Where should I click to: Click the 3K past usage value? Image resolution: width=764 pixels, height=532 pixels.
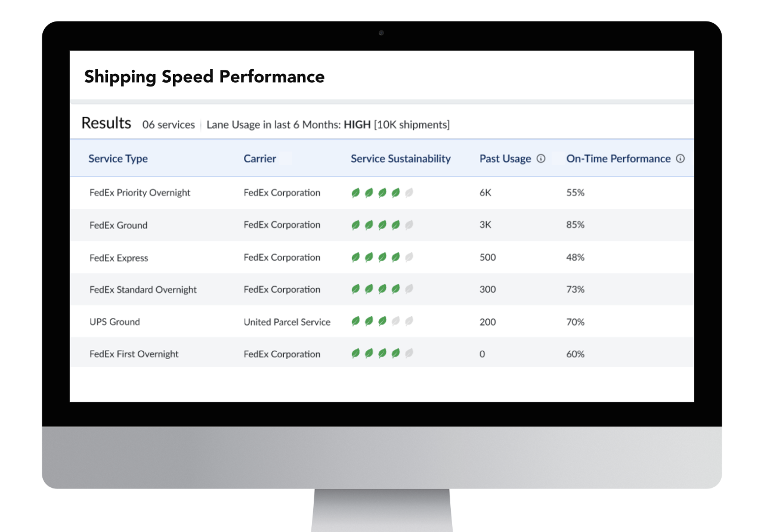click(x=485, y=225)
